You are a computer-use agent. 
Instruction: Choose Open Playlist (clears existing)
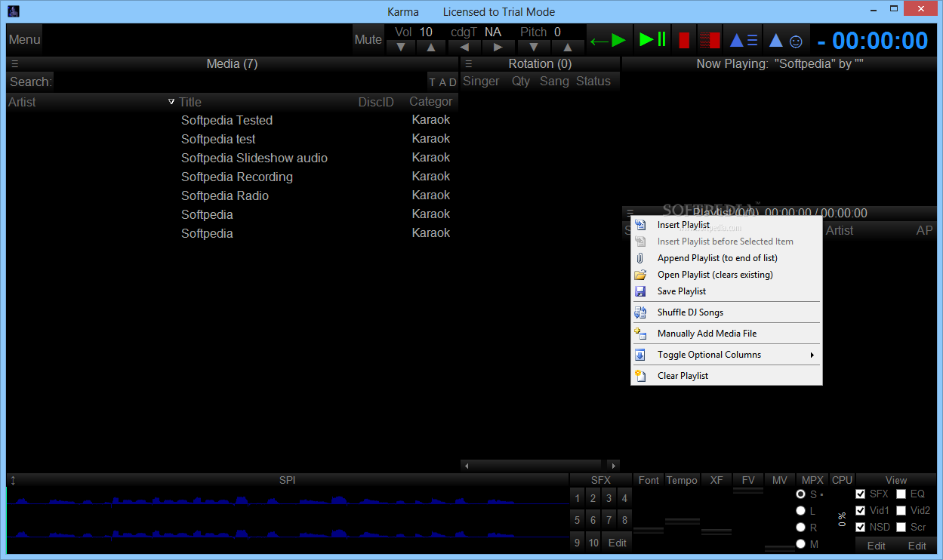pos(726,275)
